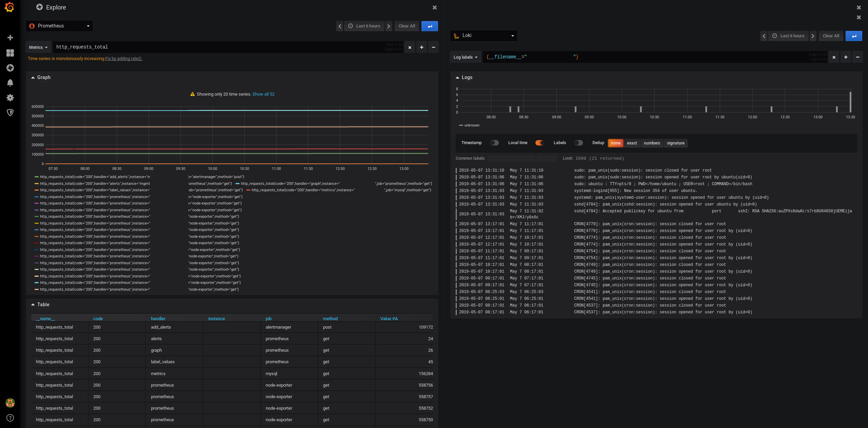The width and height of the screenshot is (868, 428).
Task: Click Clear All in Loki pane
Action: coord(831,36)
